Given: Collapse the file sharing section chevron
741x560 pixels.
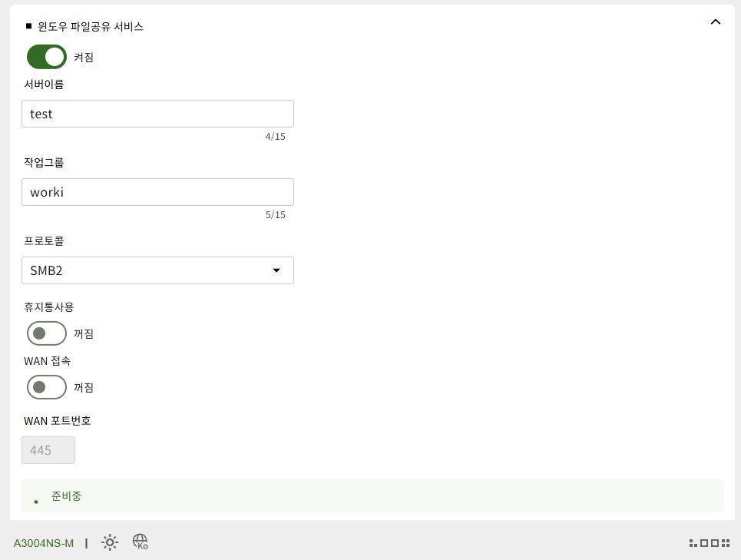Looking at the screenshot, I should coord(716,22).
